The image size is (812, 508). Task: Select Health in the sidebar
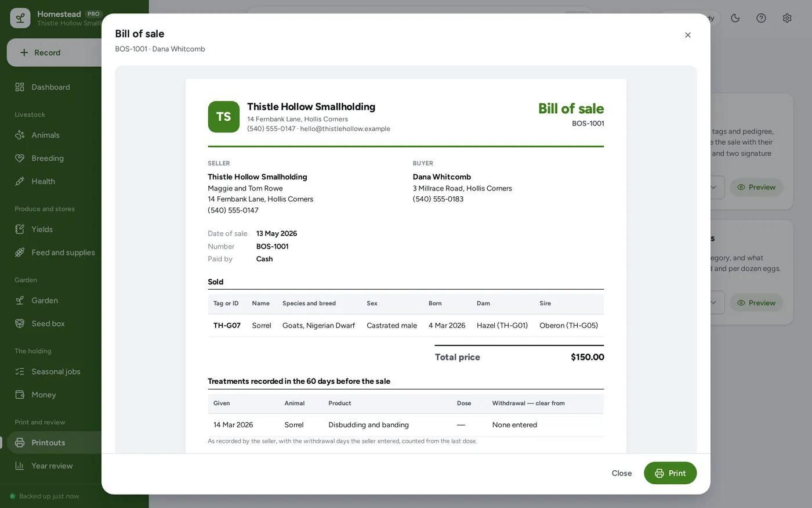[x=43, y=182]
